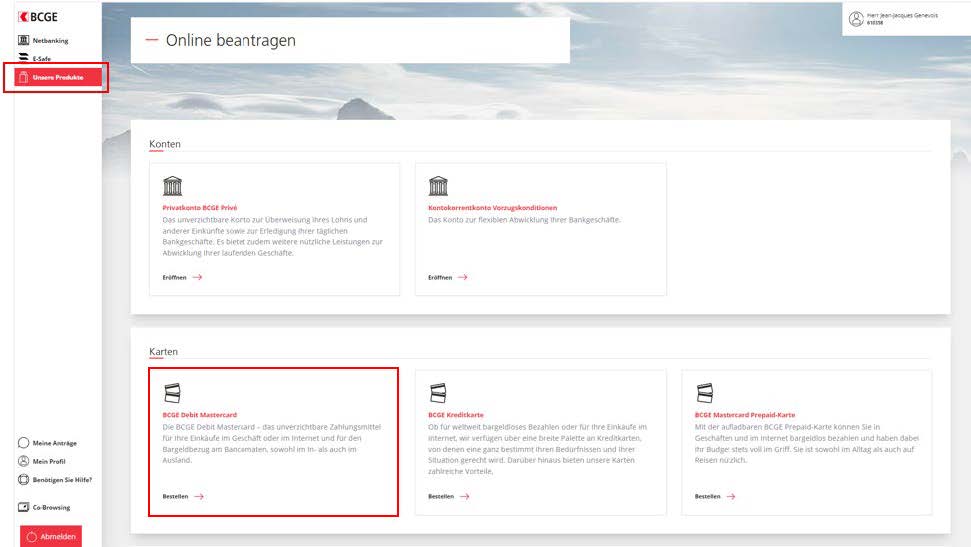Click the power icon in Abmelden
Viewport: 971px width, 547px height.
pos(32,536)
